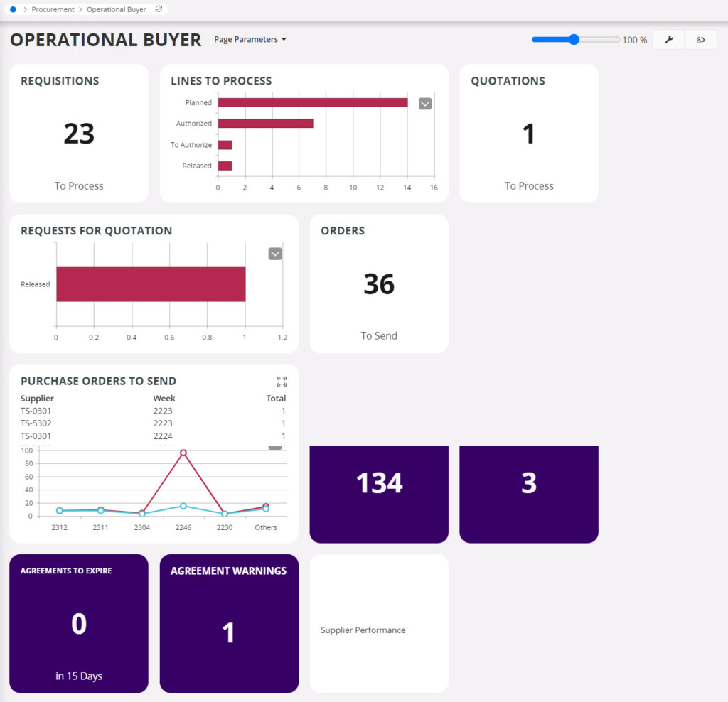This screenshot has height=702, width=728.
Task: Click the red data point at week 2246
Action: click(x=183, y=453)
